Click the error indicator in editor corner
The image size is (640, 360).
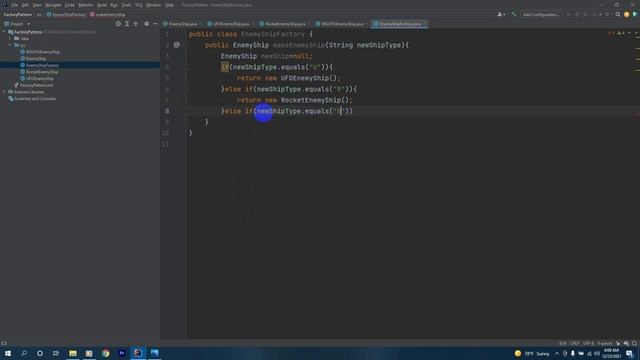(x=611, y=33)
